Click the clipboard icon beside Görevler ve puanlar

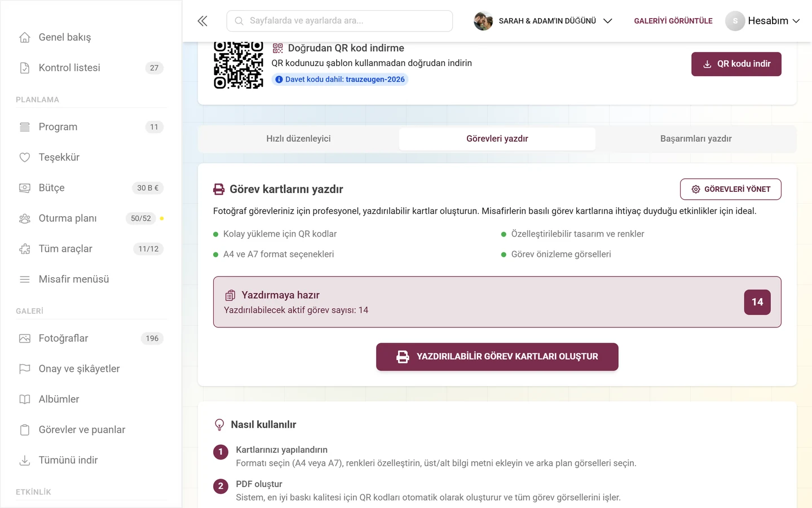pyautogui.click(x=25, y=430)
